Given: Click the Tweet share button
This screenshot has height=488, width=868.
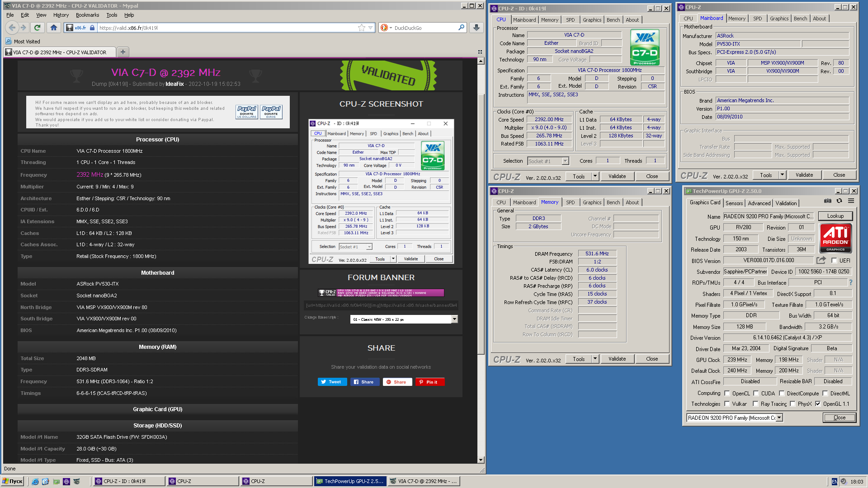Looking at the screenshot, I should [332, 382].
